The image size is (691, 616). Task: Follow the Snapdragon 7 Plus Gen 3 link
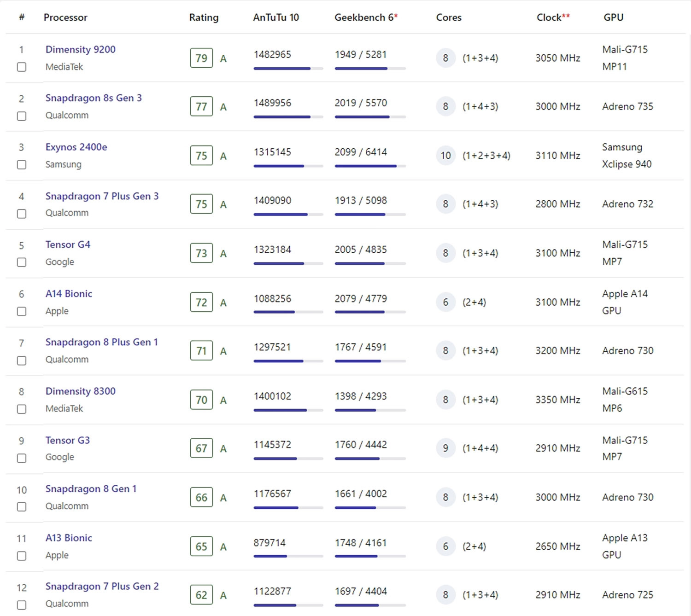point(102,196)
